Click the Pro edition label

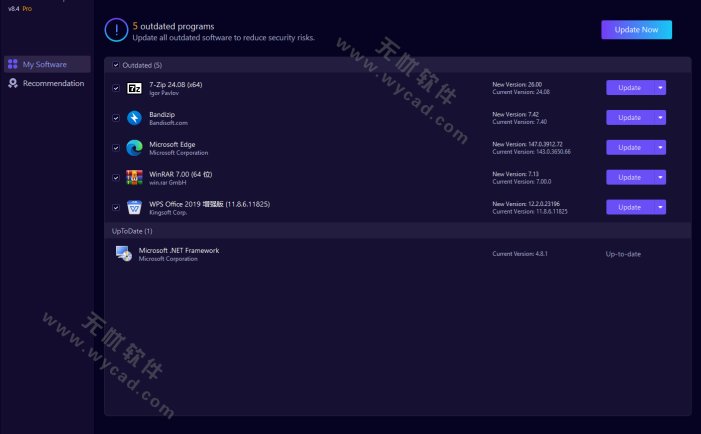(x=27, y=8)
